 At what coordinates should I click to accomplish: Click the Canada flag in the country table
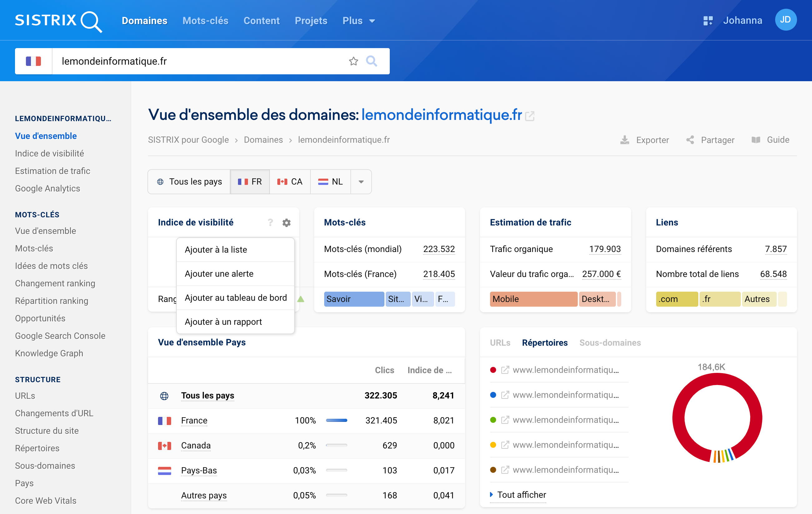165,446
